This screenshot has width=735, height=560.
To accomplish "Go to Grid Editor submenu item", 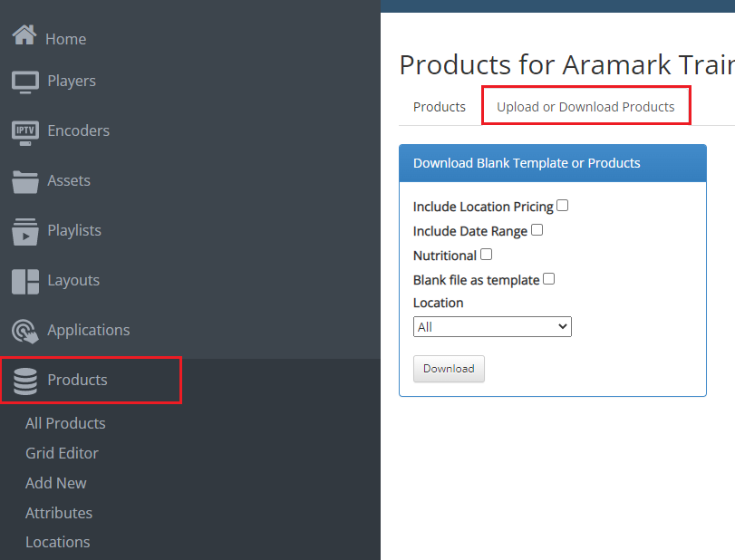I will click(x=62, y=453).
